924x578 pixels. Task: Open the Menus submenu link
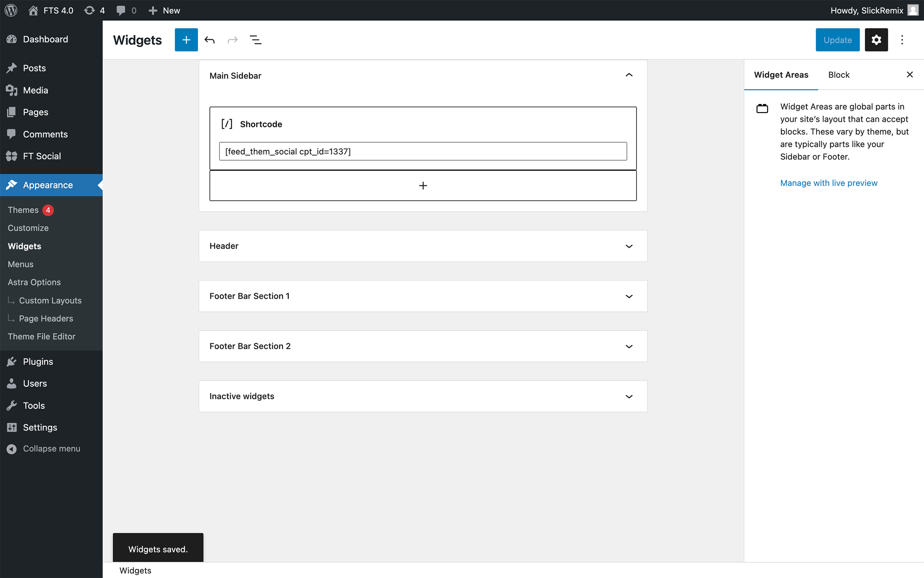tap(21, 264)
